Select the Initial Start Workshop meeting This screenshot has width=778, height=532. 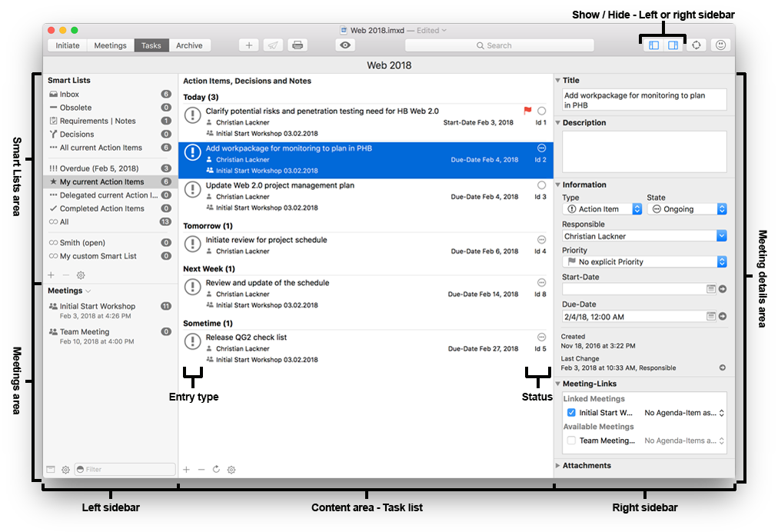(x=110, y=311)
